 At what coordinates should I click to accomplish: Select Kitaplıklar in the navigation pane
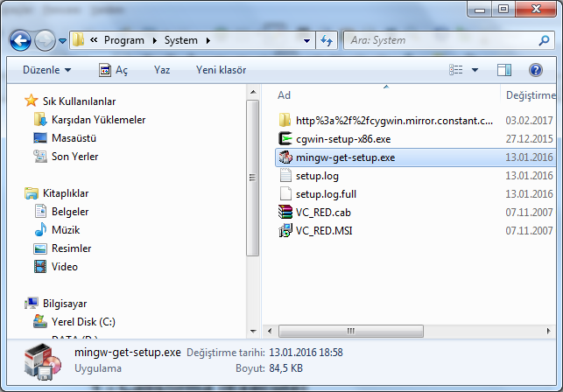tap(66, 193)
